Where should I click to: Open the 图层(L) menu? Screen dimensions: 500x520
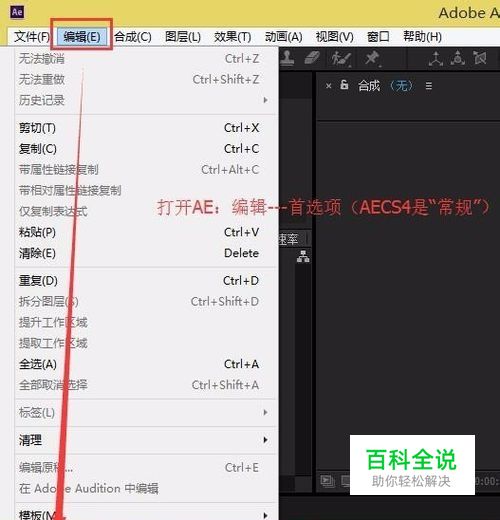183,37
